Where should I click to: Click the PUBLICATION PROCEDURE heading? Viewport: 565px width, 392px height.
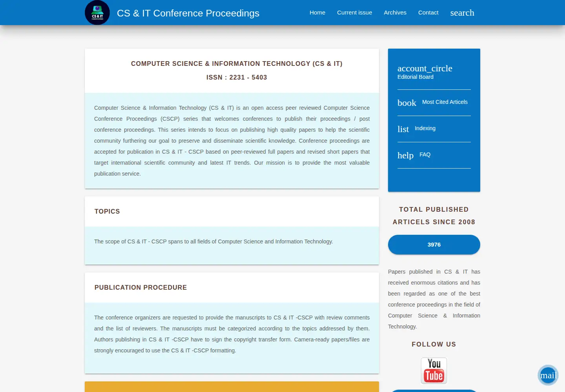pos(140,287)
